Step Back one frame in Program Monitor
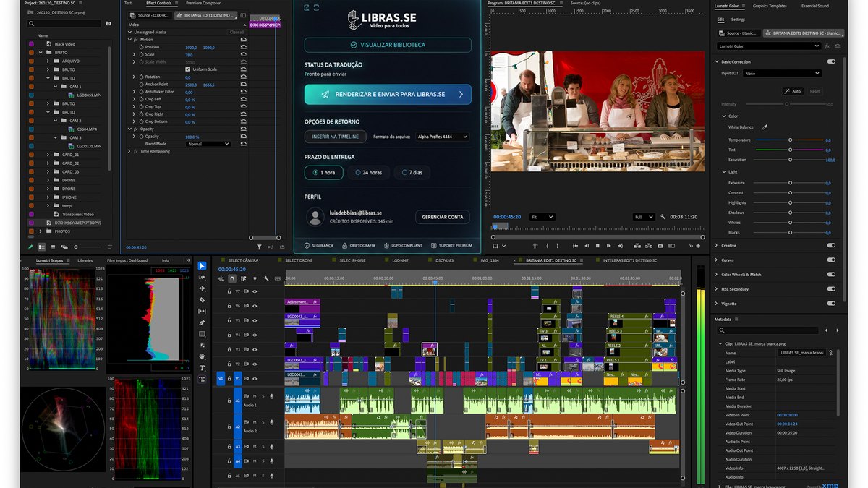 tap(586, 246)
